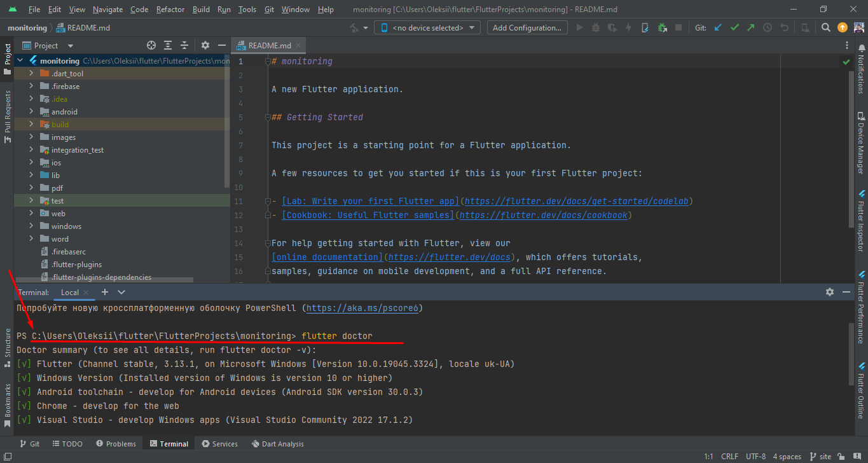The height and width of the screenshot is (463, 868).
Task: Open the Refactor menu
Action: point(170,9)
